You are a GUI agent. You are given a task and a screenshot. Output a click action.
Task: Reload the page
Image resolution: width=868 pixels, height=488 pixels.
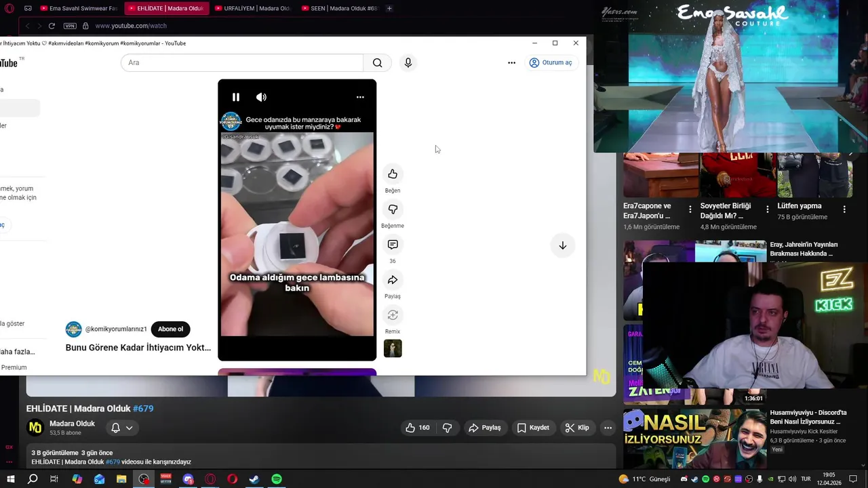(x=52, y=26)
